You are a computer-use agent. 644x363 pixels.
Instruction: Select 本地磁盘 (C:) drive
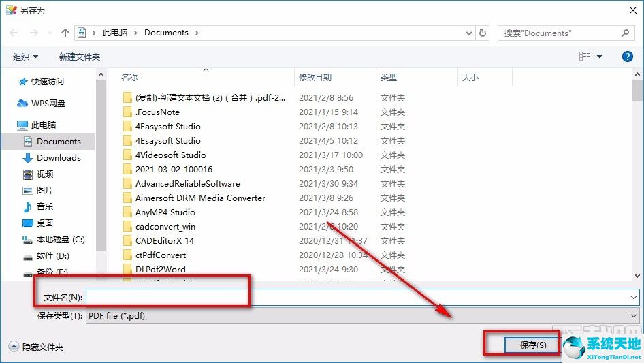pyautogui.click(x=53, y=239)
